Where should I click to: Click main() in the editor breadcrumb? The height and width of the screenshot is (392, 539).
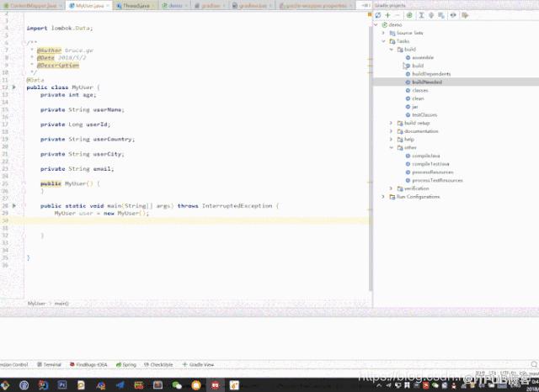(x=61, y=304)
